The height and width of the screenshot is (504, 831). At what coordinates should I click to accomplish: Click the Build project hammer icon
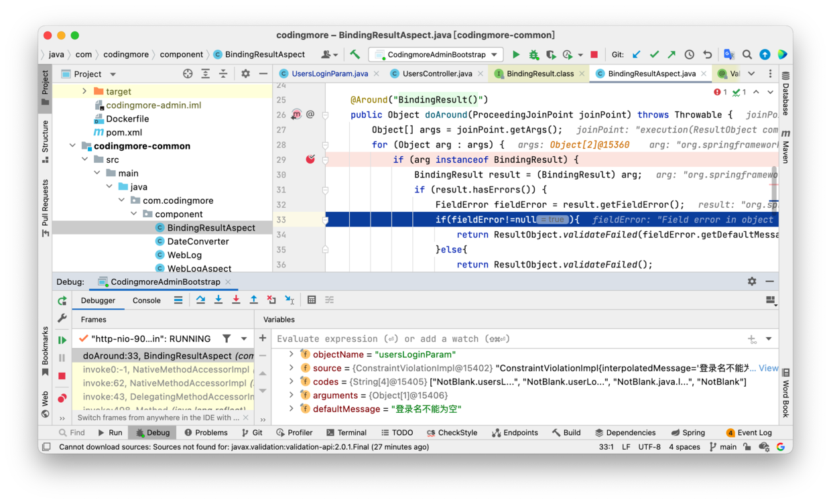pyautogui.click(x=355, y=55)
